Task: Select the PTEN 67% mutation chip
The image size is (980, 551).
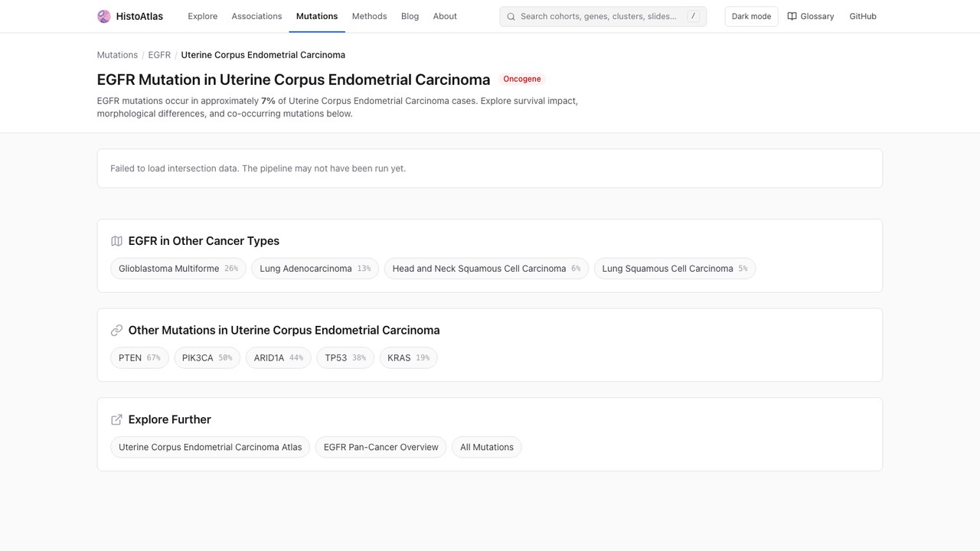Action: 139,358
